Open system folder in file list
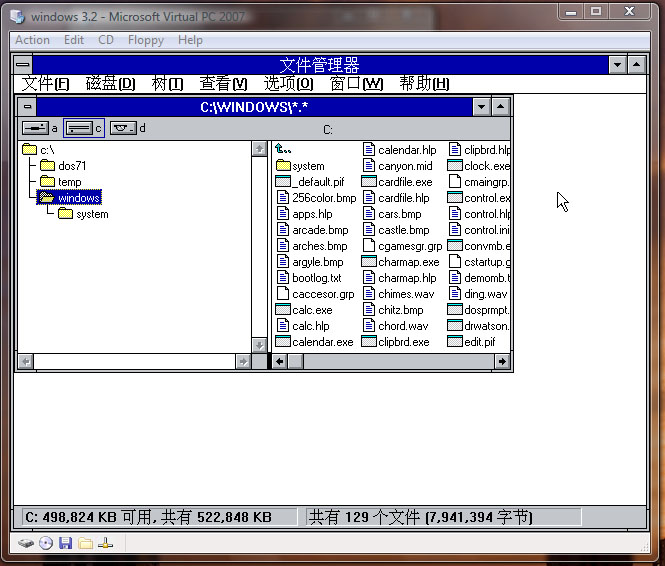The width and height of the screenshot is (665, 566). click(x=300, y=166)
